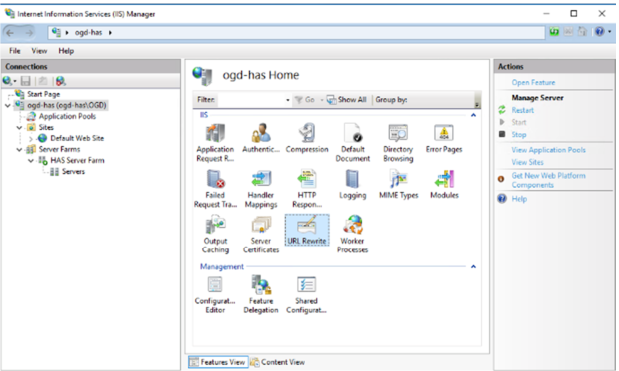Open the Feature Delegation icon

pyautogui.click(x=261, y=294)
